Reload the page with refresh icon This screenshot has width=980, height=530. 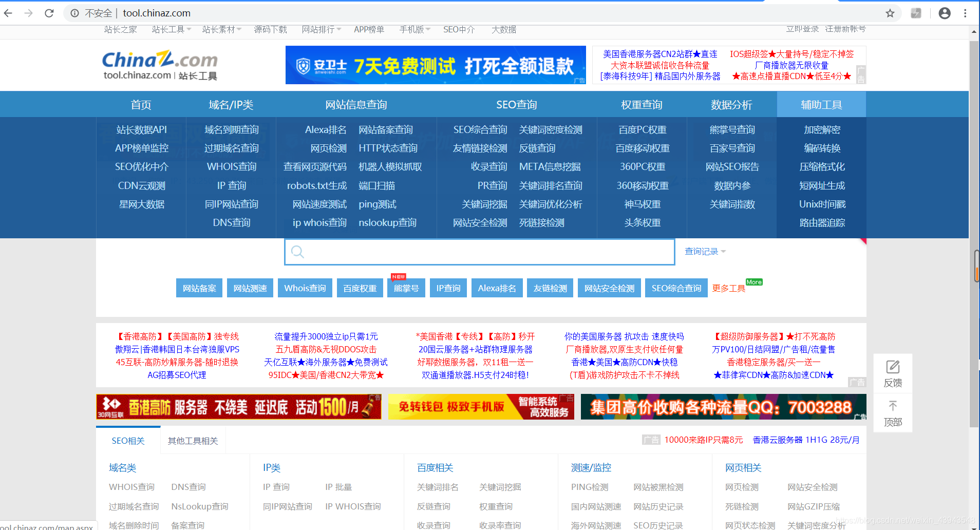(x=49, y=13)
